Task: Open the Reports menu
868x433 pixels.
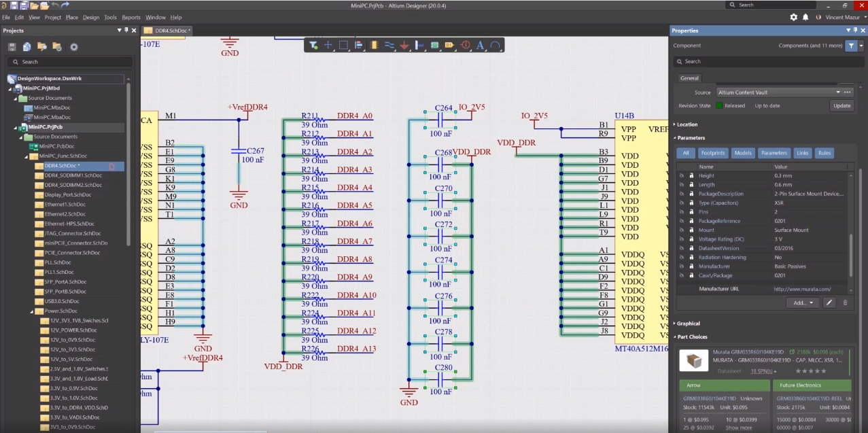Action: click(131, 17)
